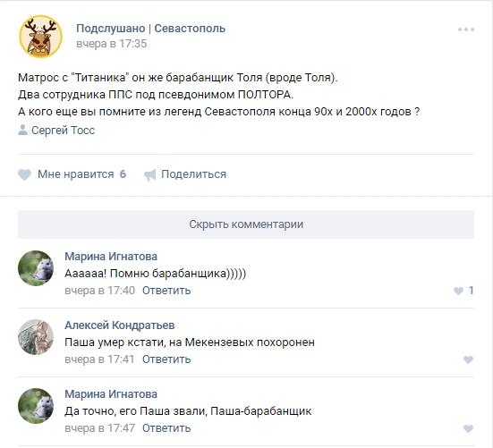Reply to the comment posted at 17:47
This screenshot has height=448, width=493.
(x=166, y=428)
